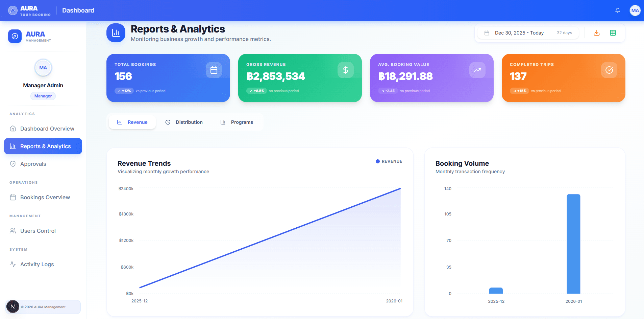Switch to the Distribution tab
The width and height of the screenshot is (644, 319).
[x=184, y=122]
